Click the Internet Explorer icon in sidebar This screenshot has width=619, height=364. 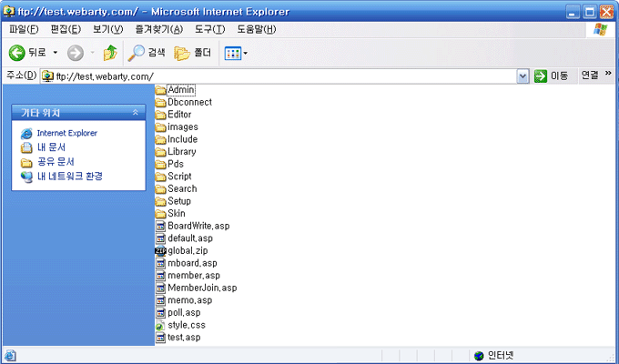pyautogui.click(x=26, y=134)
